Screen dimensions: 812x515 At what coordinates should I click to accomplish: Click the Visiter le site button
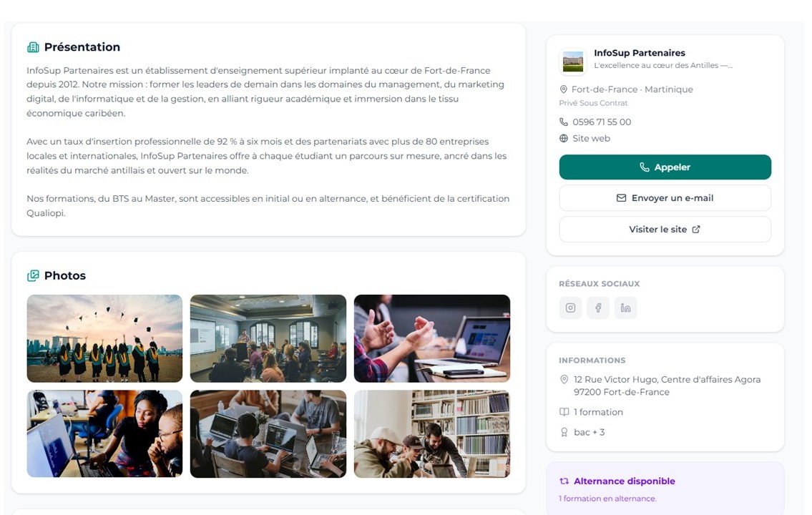[x=665, y=230]
